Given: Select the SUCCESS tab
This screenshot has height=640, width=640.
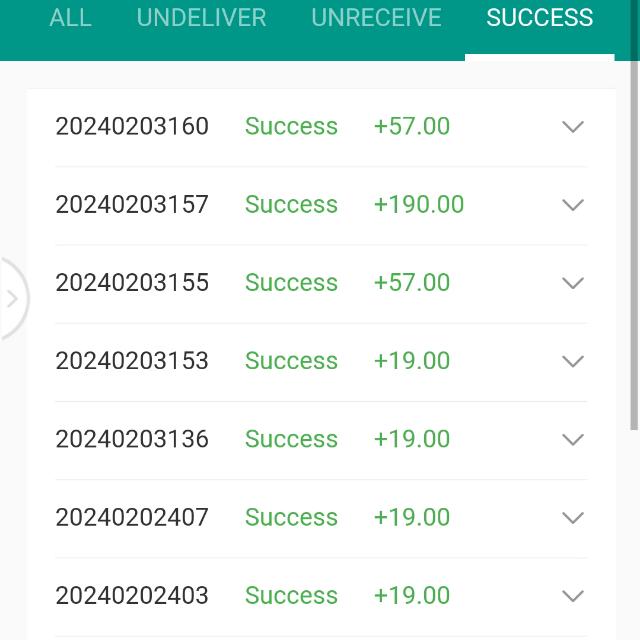Looking at the screenshot, I should (x=539, y=18).
